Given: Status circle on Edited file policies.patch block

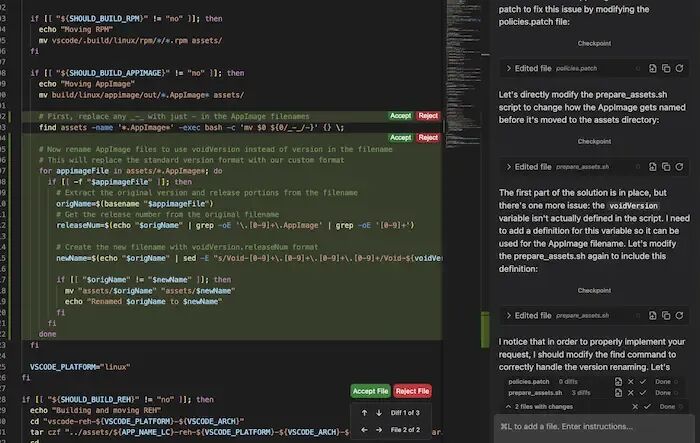Looking at the screenshot, I should (x=638, y=68).
